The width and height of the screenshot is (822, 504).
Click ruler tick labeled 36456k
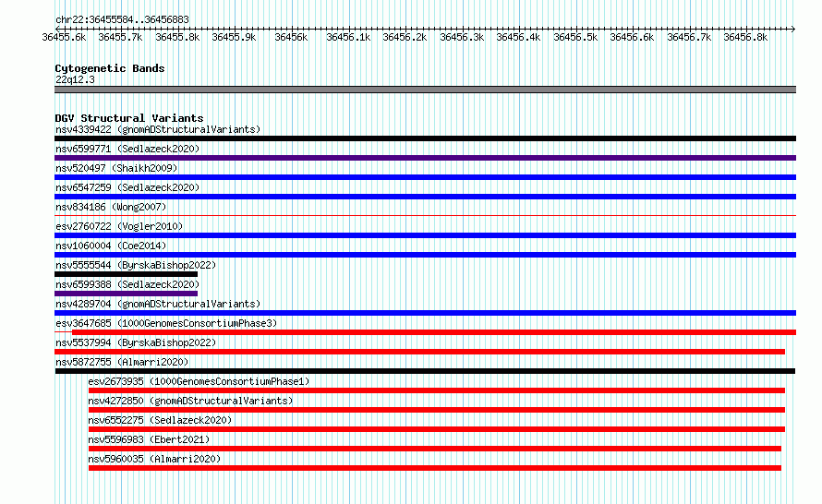pos(292,37)
